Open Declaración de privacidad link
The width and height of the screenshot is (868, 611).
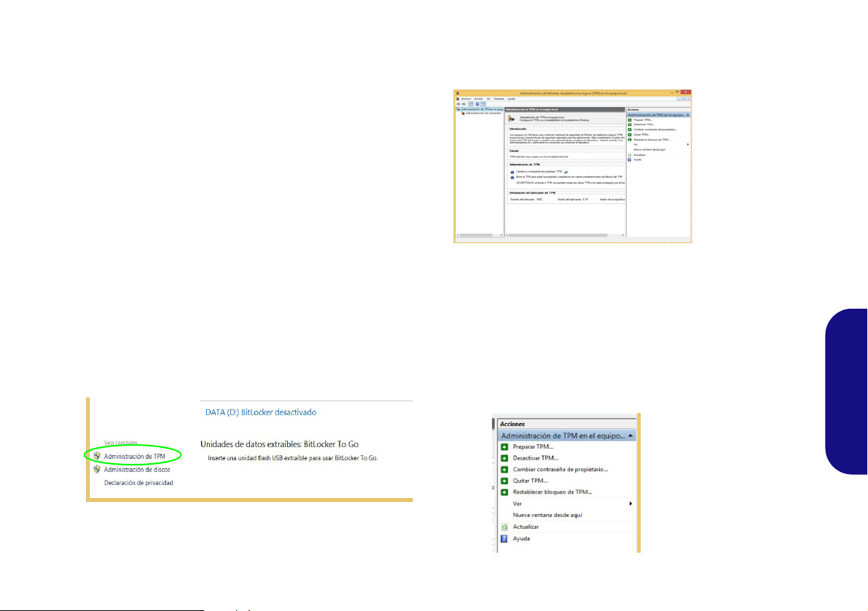138,483
